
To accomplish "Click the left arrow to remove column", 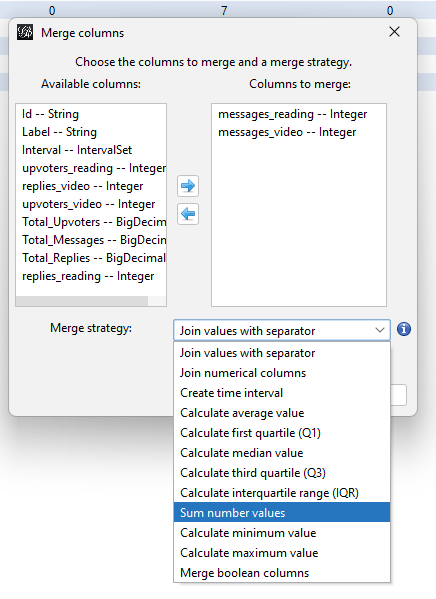I will 188,214.
